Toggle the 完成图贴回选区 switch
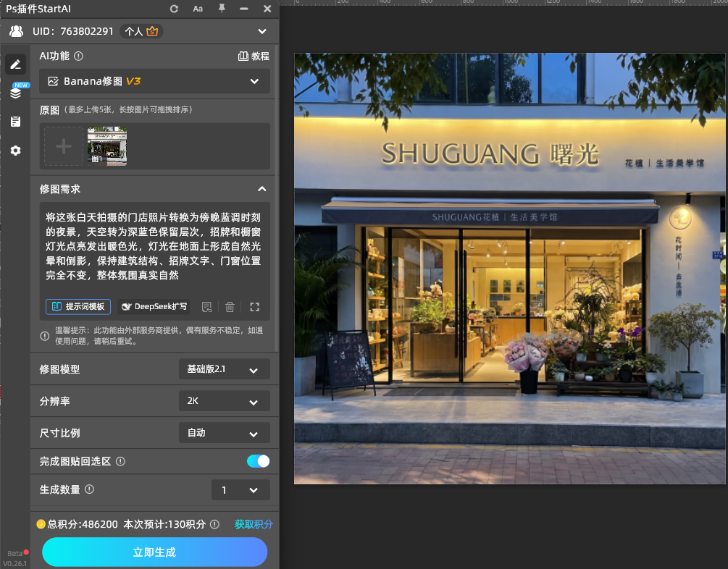This screenshot has width=728, height=569. (258, 461)
